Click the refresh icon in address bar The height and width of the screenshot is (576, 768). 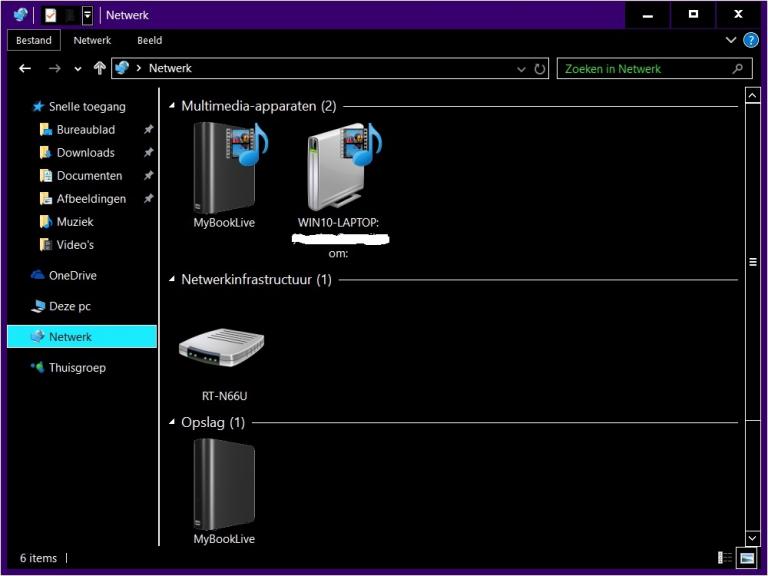(539, 69)
